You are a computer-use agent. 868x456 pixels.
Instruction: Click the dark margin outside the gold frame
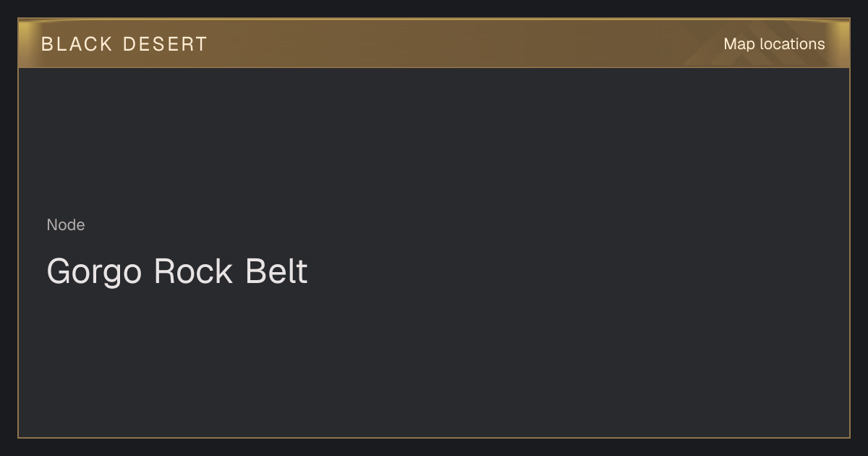[x=434, y=447]
